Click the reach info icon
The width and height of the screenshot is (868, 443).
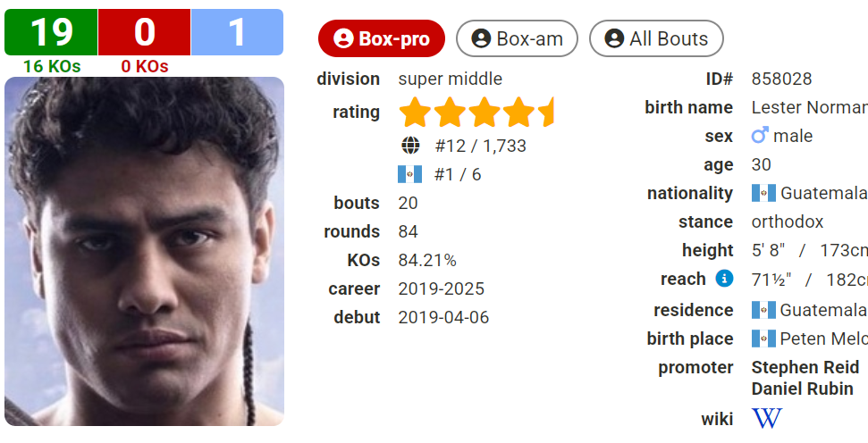click(724, 279)
